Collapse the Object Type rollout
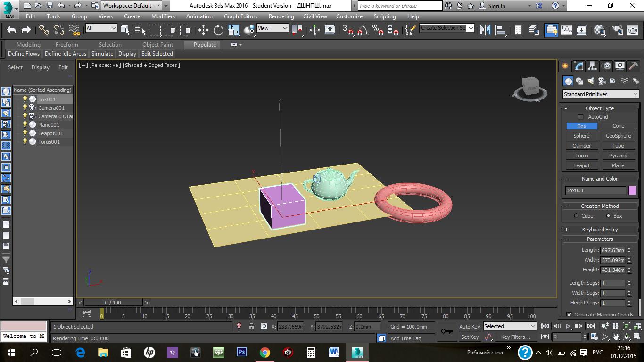 tap(600, 108)
